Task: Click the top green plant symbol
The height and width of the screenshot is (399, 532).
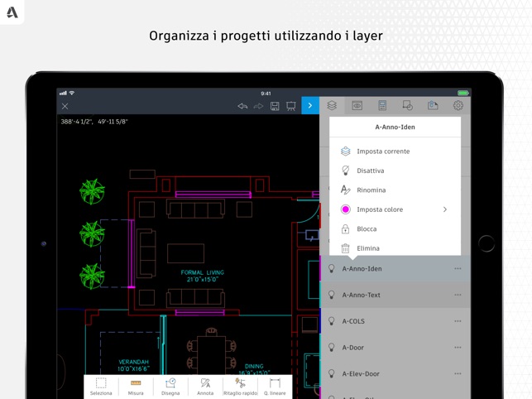Action: [92, 191]
